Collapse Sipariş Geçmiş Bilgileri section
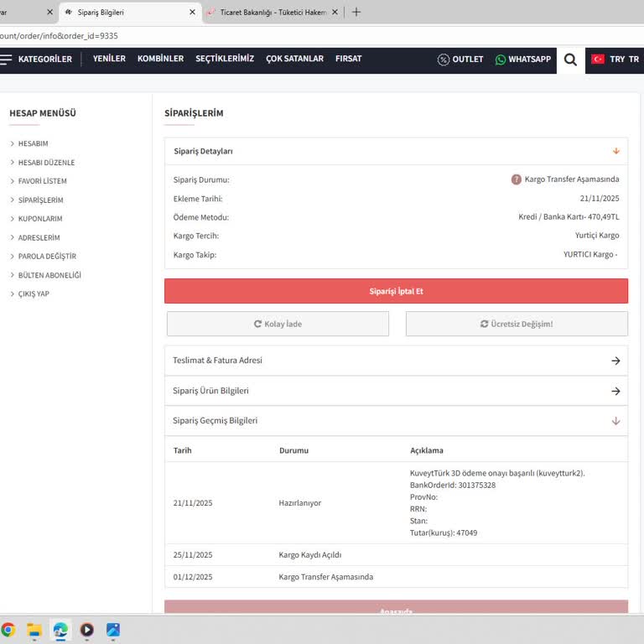The image size is (644, 644). (x=615, y=421)
